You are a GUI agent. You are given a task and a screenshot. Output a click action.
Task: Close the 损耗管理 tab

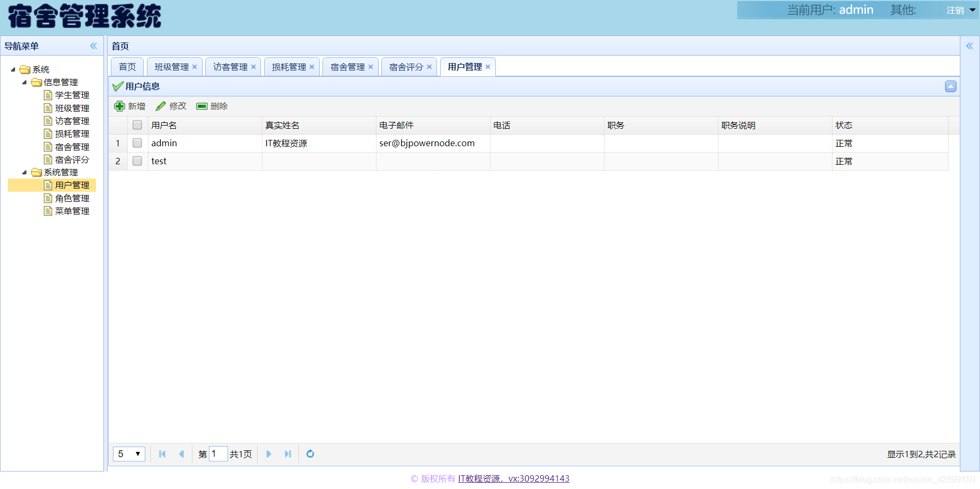(x=312, y=67)
